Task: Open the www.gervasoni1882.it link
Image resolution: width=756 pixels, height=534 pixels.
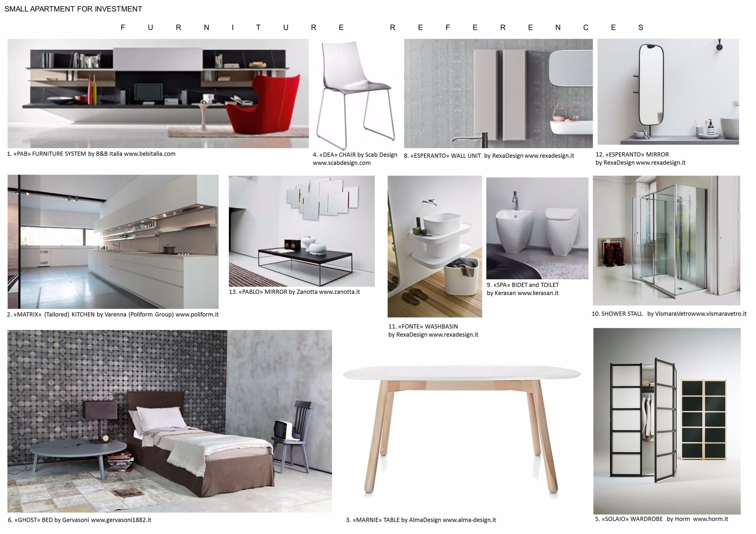Action: [121, 520]
